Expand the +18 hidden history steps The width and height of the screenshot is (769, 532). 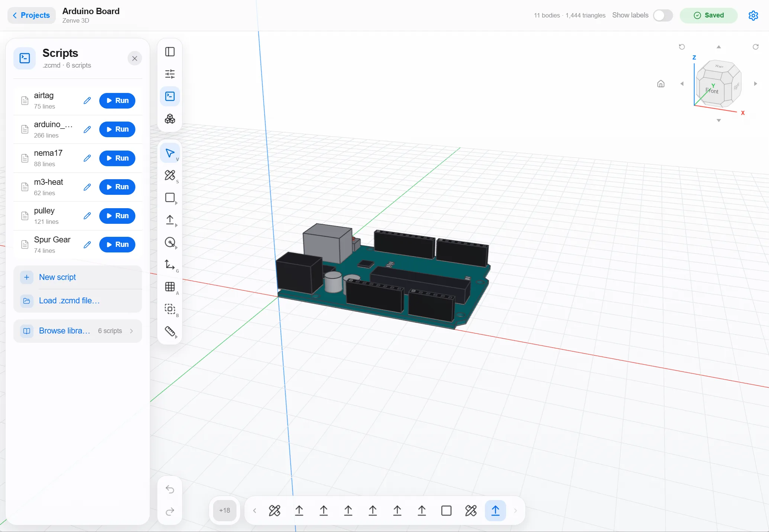(x=225, y=510)
